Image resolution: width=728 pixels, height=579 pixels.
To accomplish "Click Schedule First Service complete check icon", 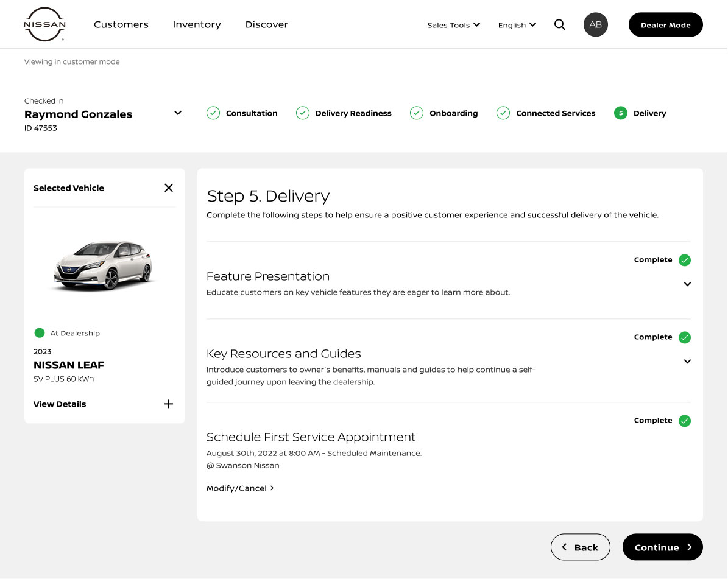I will tap(684, 421).
